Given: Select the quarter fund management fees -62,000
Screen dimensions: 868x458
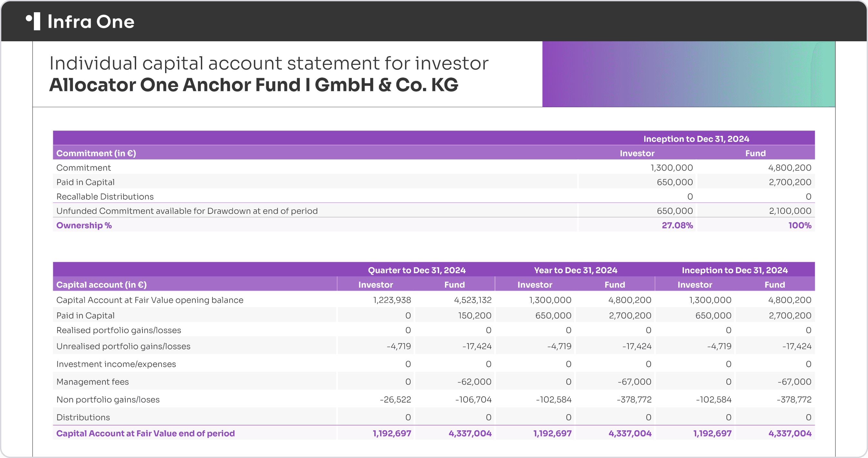Looking at the screenshot, I should point(474,382).
